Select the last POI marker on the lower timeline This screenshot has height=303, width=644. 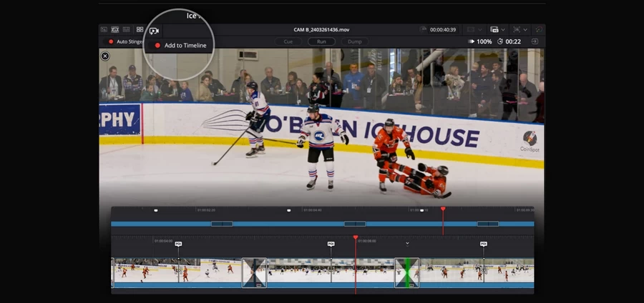coord(484,244)
